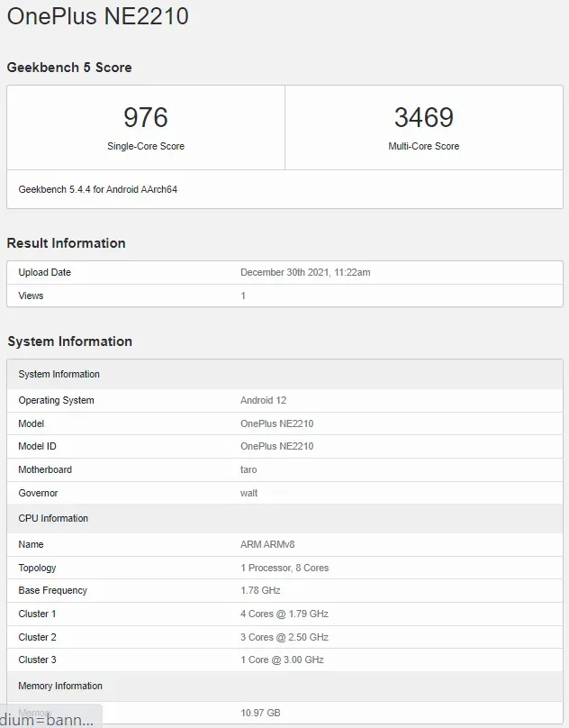Click the Multi-Core Score label
The width and height of the screenshot is (569, 728).
point(423,146)
